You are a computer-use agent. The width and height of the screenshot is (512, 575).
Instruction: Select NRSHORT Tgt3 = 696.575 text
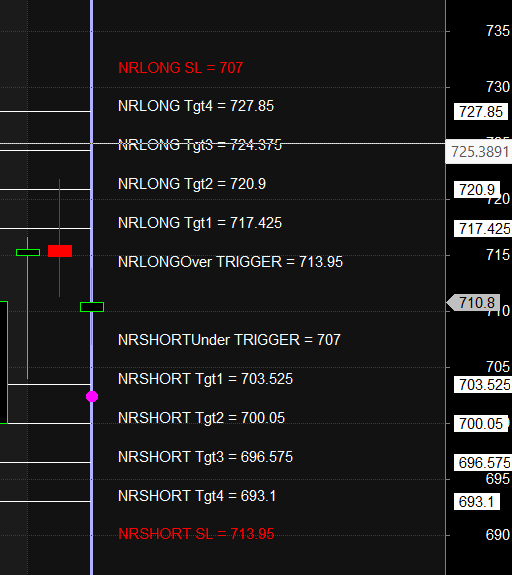click(205, 457)
